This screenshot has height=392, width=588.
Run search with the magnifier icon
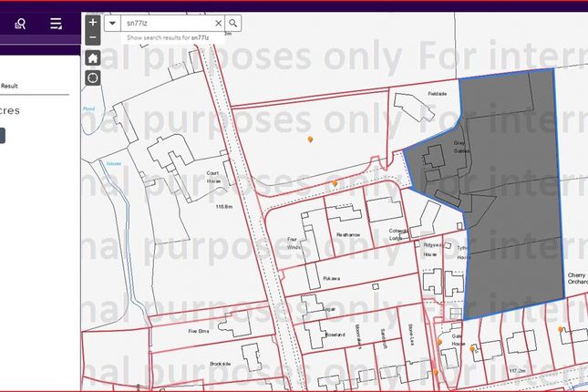click(x=233, y=23)
